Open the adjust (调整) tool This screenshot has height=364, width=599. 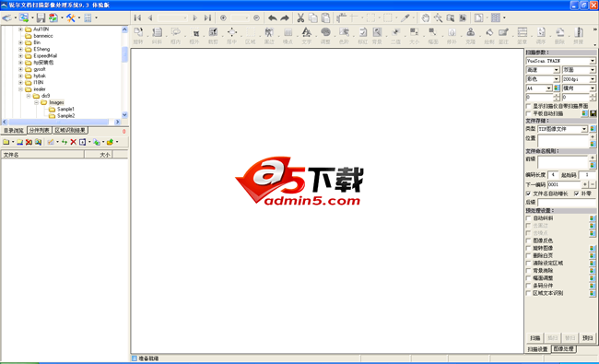325,33
